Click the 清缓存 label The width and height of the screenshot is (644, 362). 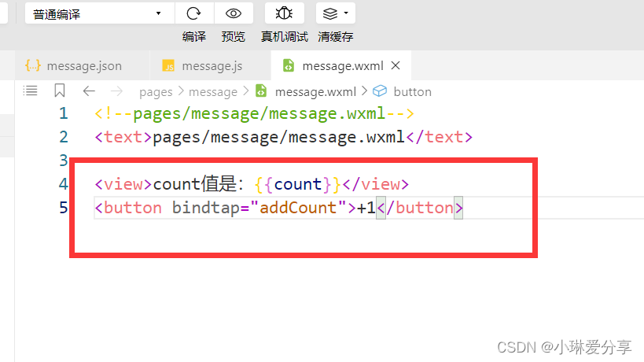(x=335, y=37)
